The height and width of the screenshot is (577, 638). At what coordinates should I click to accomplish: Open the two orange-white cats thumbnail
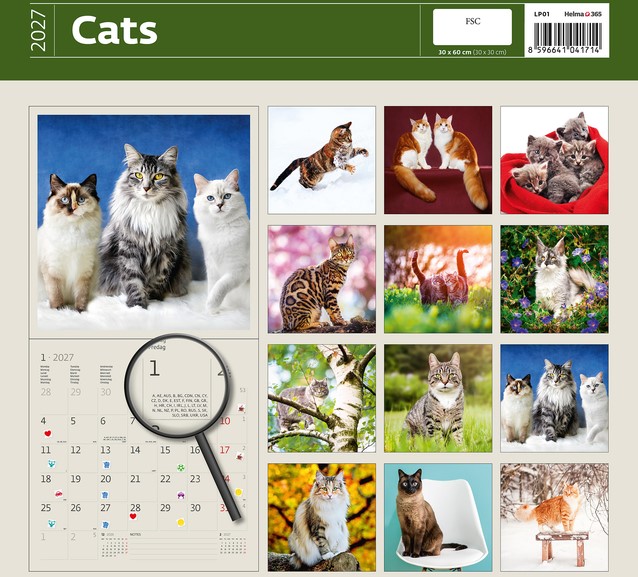point(438,160)
